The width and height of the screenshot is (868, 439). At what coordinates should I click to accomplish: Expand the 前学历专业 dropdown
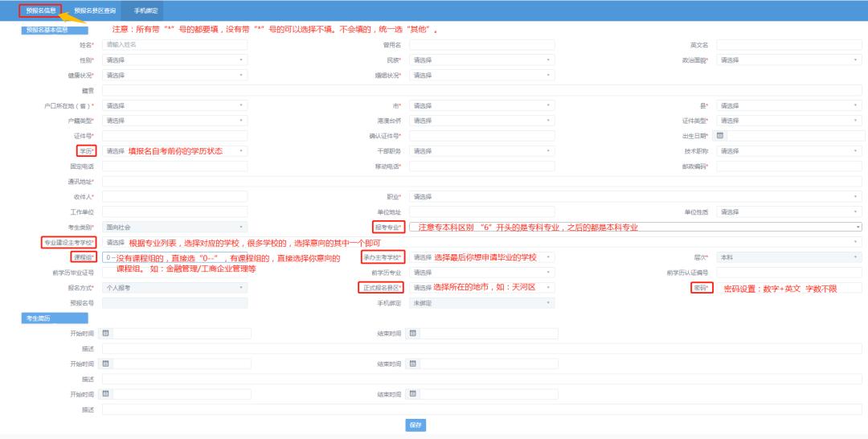481,273
